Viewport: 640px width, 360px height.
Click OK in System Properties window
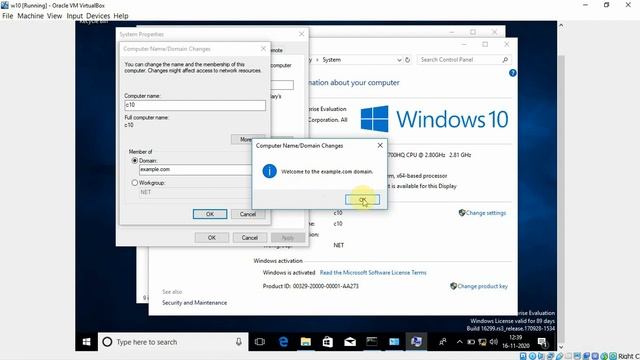pyautogui.click(x=211, y=238)
